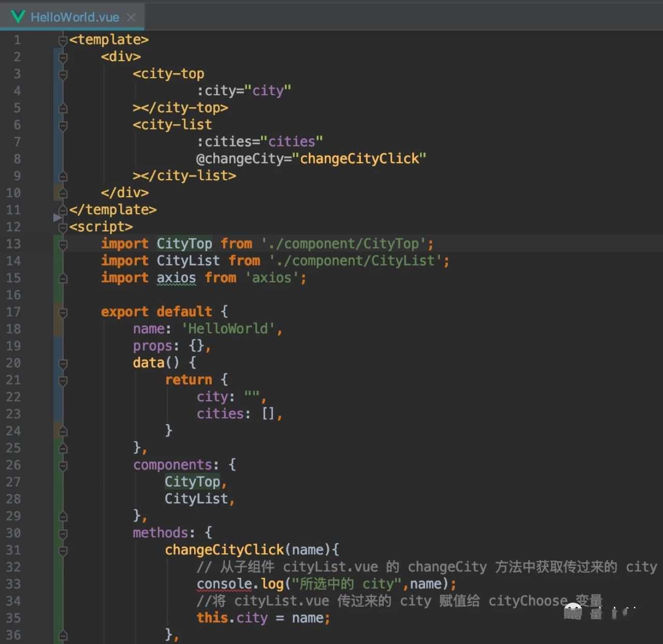Click the :cities="cities" attribute

click(260, 142)
